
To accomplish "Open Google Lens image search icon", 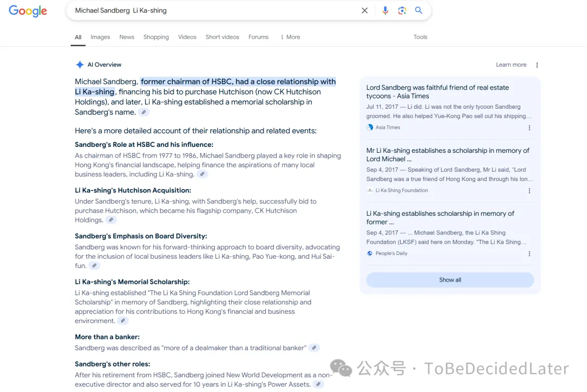I will 402,10.
